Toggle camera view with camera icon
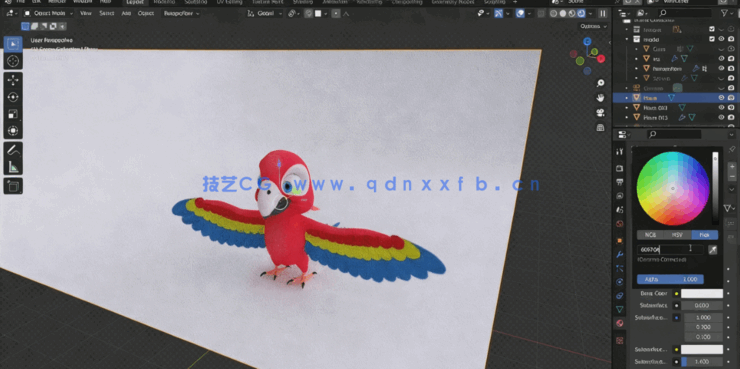This screenshot has width=740, height=369. 600,113
